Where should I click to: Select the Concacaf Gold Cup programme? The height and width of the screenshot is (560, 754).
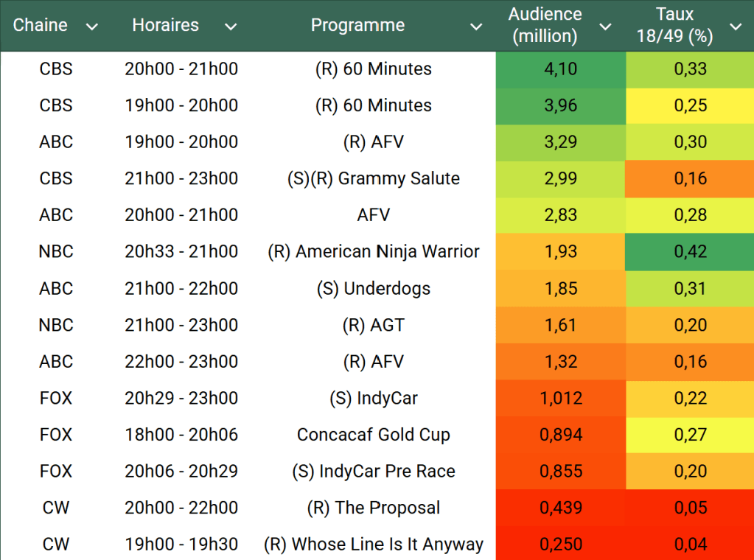[x=373, y=435]
